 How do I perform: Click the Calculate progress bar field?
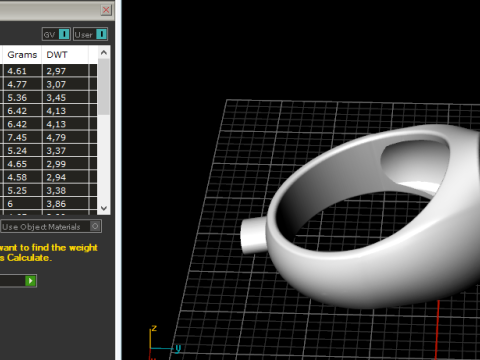click(12, 281)
